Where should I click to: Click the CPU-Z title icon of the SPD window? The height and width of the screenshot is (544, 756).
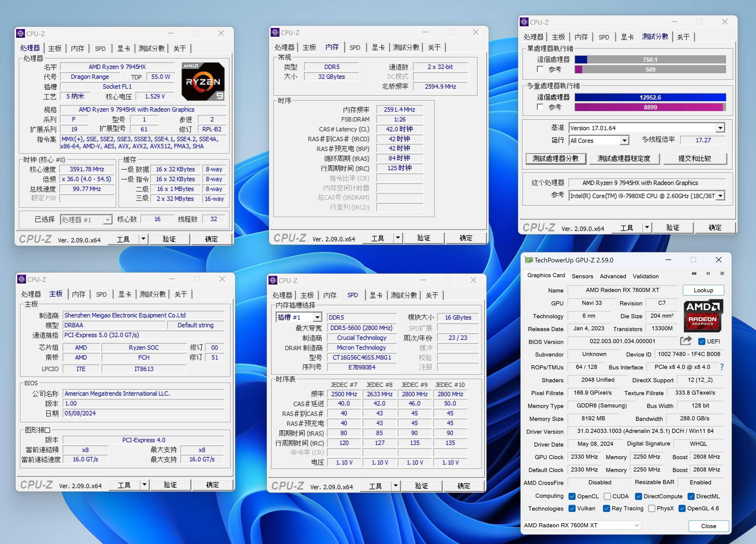click(x=273, y=280)
